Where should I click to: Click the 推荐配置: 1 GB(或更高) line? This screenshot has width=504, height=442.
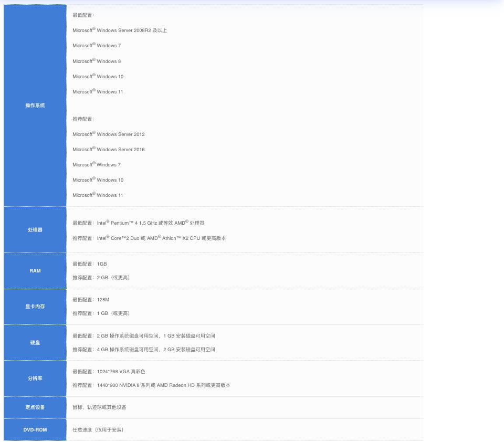click(x=101, y=313)
